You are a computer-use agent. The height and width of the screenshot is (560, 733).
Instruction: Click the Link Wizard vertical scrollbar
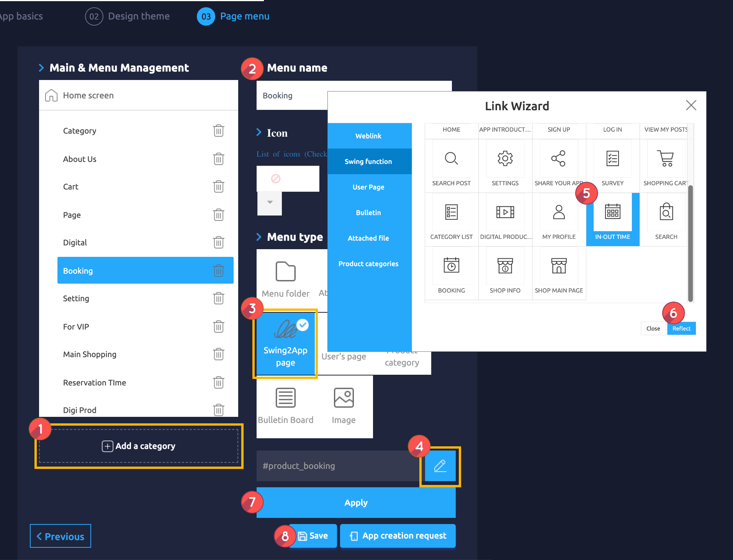point(690,243)
